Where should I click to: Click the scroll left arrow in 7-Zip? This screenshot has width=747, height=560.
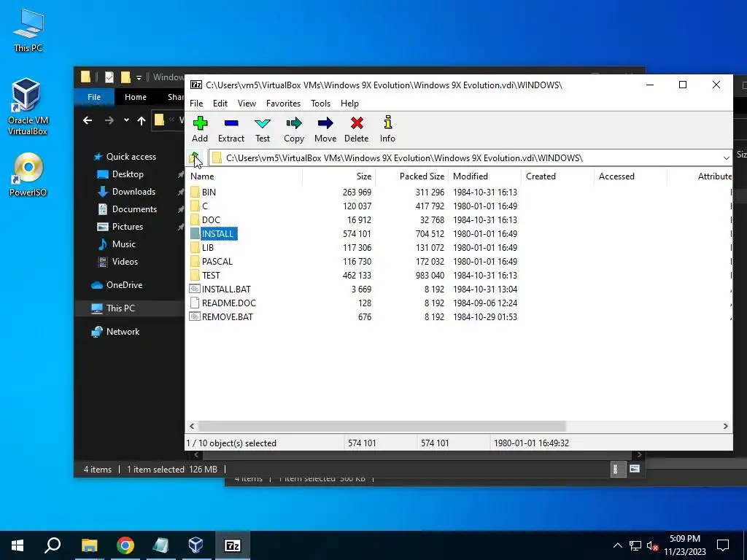[192, 426]
